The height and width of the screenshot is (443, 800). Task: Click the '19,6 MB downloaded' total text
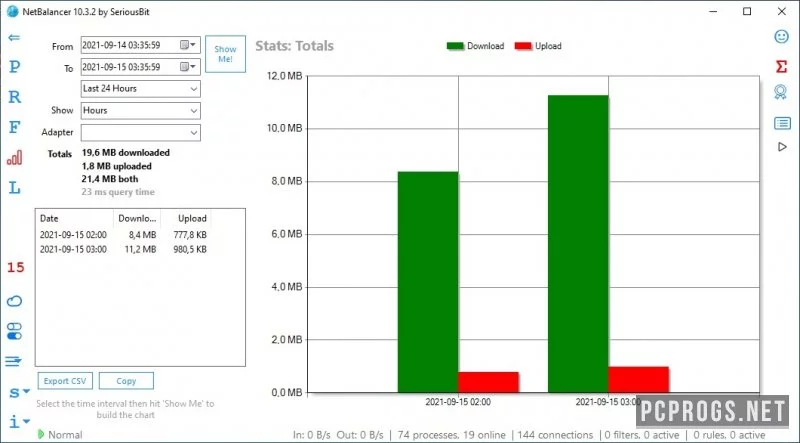pyautogui.click(x=126, y=153)
